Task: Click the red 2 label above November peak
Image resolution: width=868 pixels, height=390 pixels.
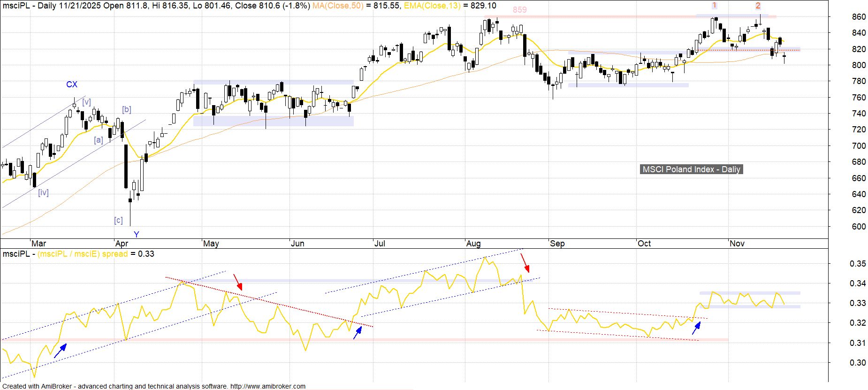Action: (x=758, y=6)
